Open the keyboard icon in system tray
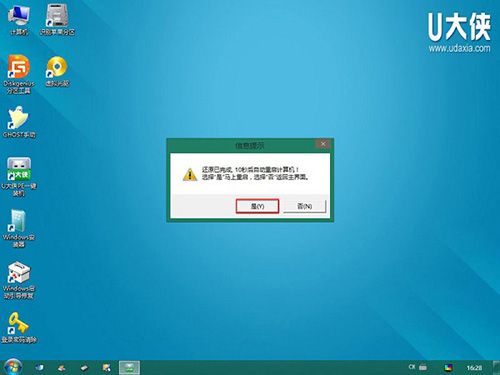The image size is (500, 375). pyautogui.click(x=423, y=367)
